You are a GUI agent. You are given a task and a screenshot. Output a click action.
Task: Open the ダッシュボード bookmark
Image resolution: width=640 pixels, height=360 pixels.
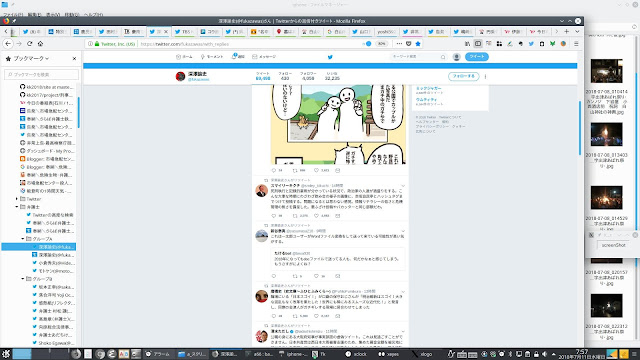47,151
